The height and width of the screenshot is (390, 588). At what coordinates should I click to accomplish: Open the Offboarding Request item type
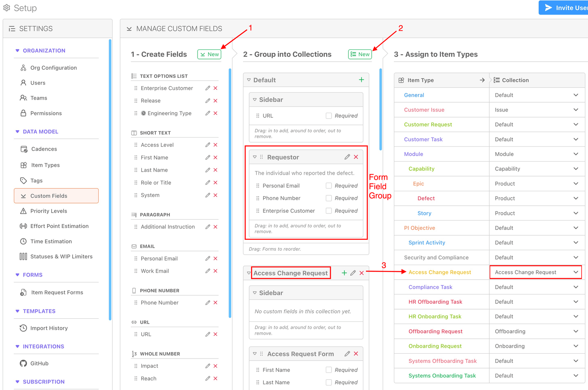[x=435, y=331]
